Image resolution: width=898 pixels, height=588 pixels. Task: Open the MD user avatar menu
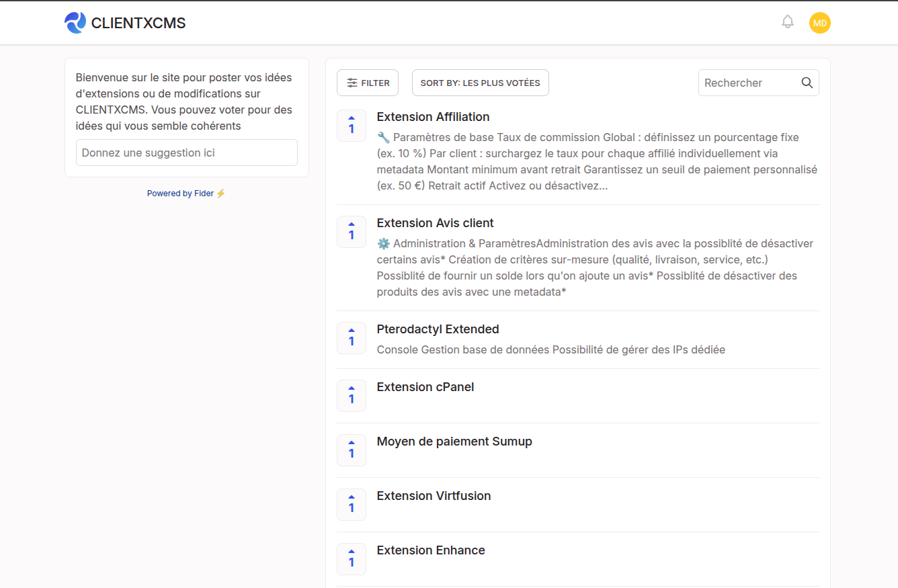tap(820, 23)
